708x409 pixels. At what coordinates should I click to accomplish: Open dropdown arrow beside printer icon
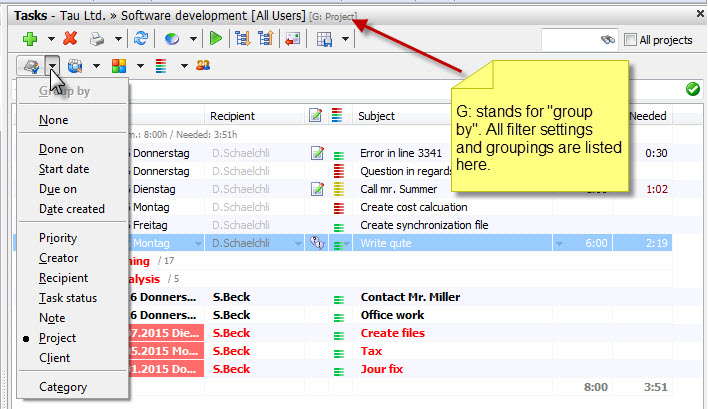click(117, 39)
